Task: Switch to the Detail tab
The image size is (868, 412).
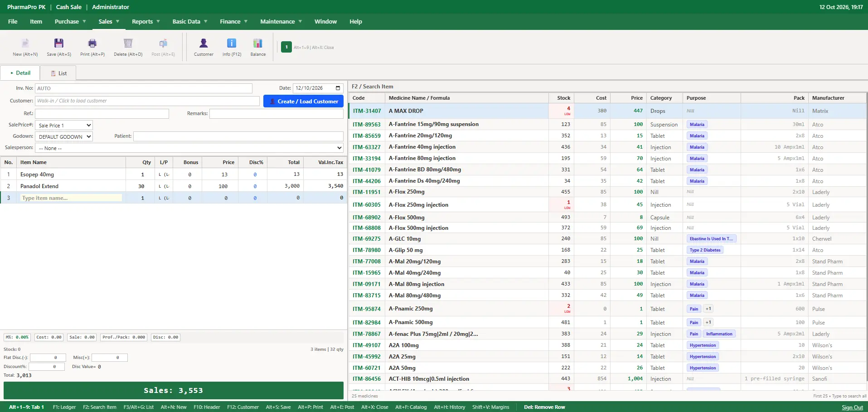Action: pos(20,73)
